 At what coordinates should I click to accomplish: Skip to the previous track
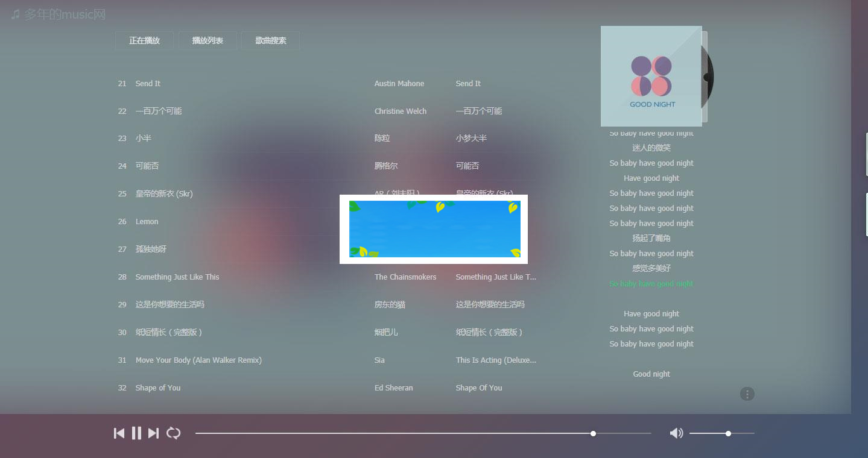(119, 433)
